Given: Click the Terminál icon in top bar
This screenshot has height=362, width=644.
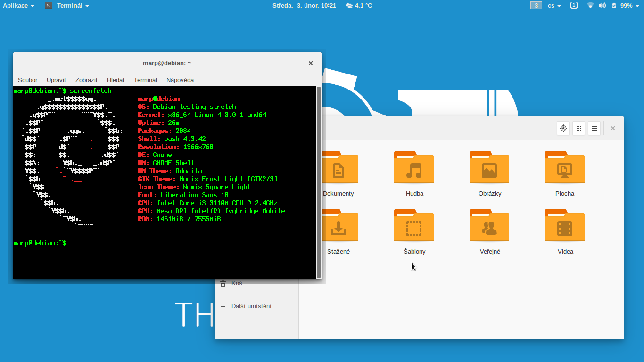Looking at the screenshot, I should [x=49, y=6].
